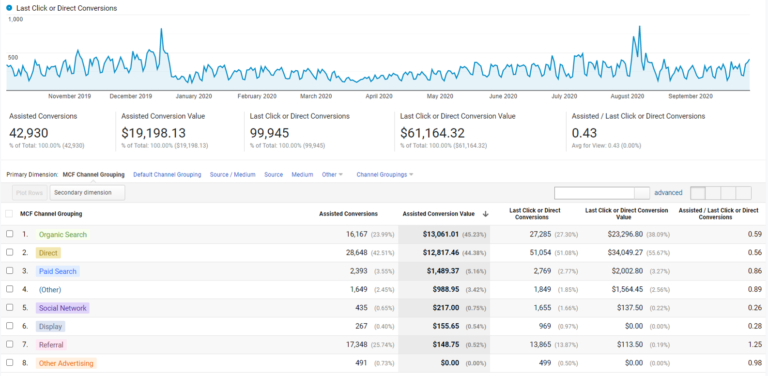Focus the table search input field
This screenshot has height=376, width=768.
click(595, 193)
